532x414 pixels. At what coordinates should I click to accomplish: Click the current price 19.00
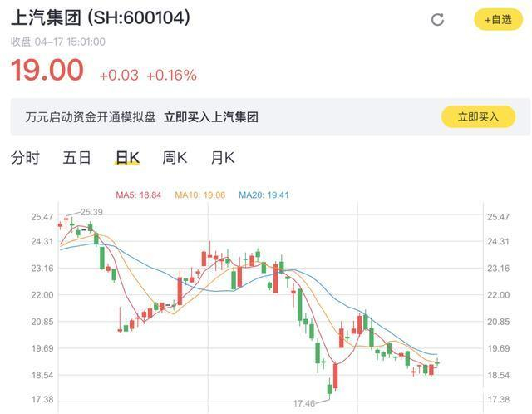(x=47, y=71)
